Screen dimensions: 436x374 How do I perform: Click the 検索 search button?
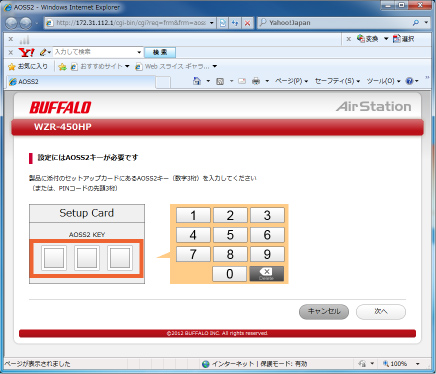(160, 52)
